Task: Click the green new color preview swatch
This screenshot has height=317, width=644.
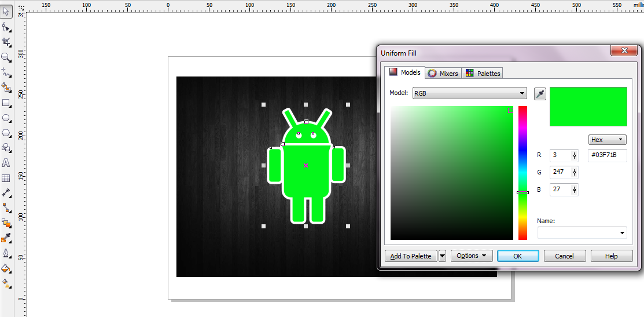Action: pyautogui.click(x=588, y=107)
